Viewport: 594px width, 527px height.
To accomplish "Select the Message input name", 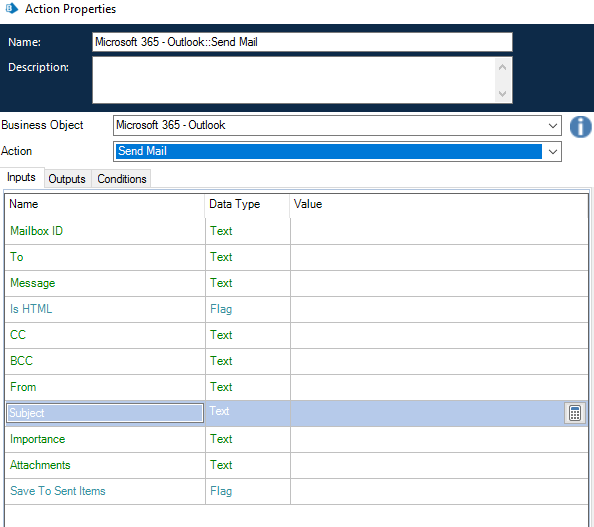I will tap(33, 283).
